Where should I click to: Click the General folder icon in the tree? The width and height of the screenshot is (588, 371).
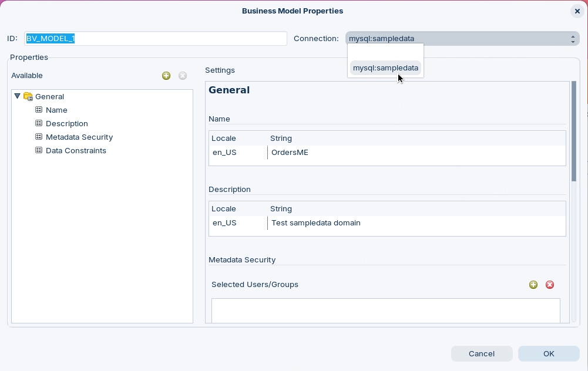point(28,97)
